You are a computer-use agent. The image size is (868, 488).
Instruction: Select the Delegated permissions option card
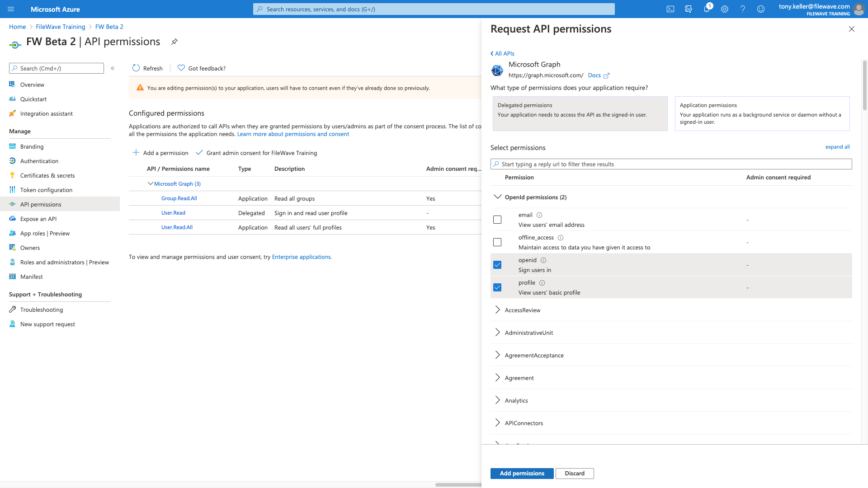[x=580, y=113]
